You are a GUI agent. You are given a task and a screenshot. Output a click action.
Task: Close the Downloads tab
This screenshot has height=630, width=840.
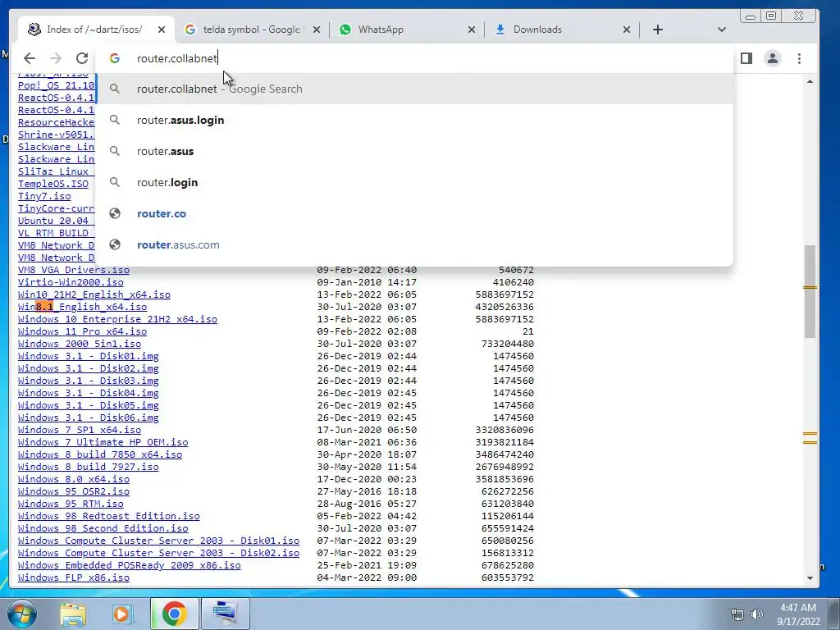pos(627,30)
